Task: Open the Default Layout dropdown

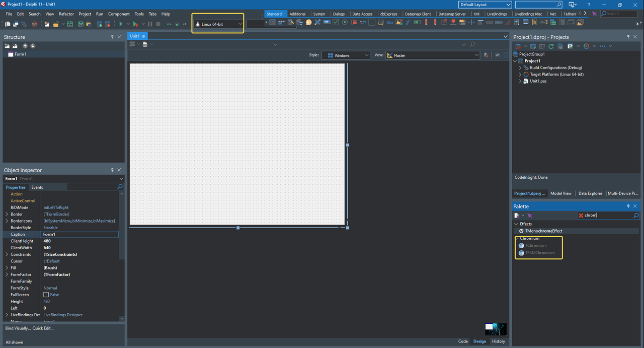Action: coord(486,5)
